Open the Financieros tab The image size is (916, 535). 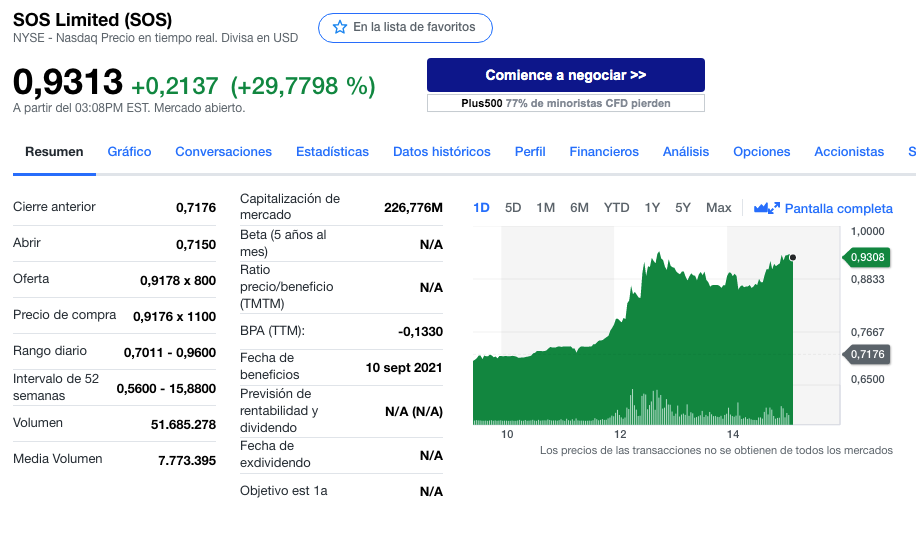tap(604, 152)
